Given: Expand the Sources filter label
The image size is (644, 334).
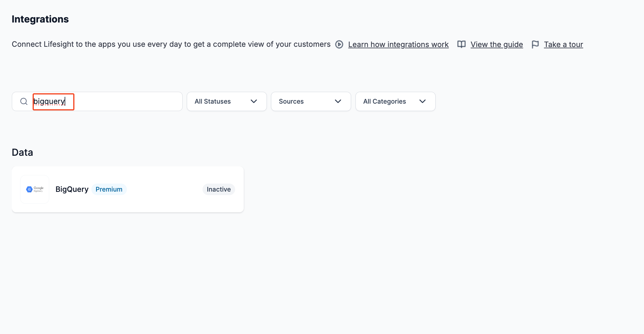Looking at the screenshot, I should point(291,101).
